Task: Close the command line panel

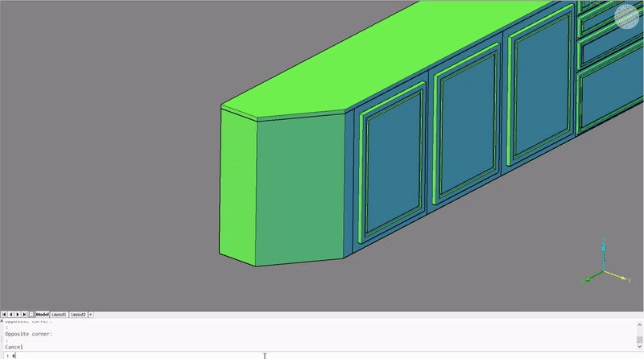Action: coord(2,321)
